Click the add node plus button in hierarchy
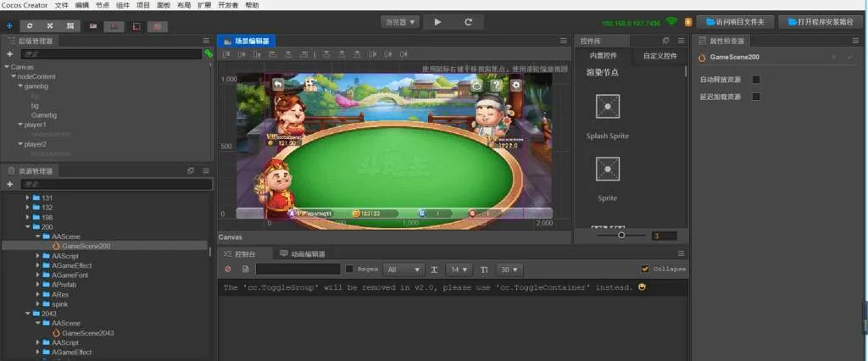Image resolution: width=868 pixels, height=361 pixels. [x=9, y=53]
